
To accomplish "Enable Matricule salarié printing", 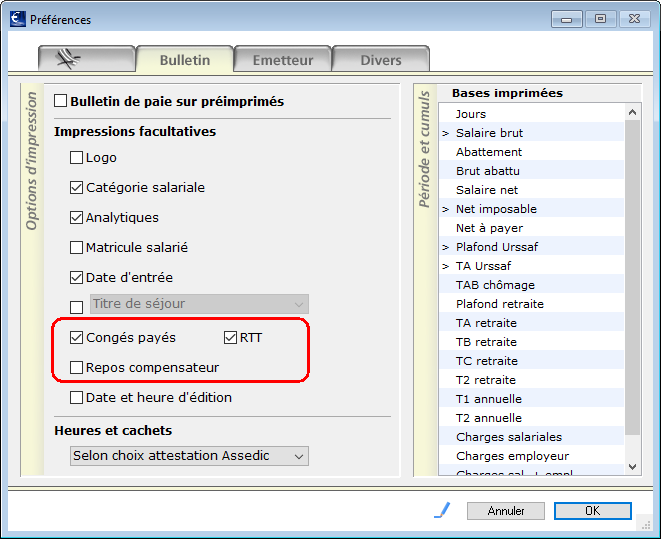I will (76, 247).
